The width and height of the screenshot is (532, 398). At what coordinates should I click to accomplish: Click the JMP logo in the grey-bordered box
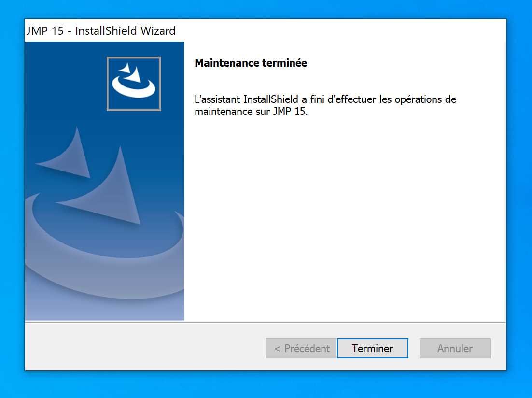(x=134, y=84)
